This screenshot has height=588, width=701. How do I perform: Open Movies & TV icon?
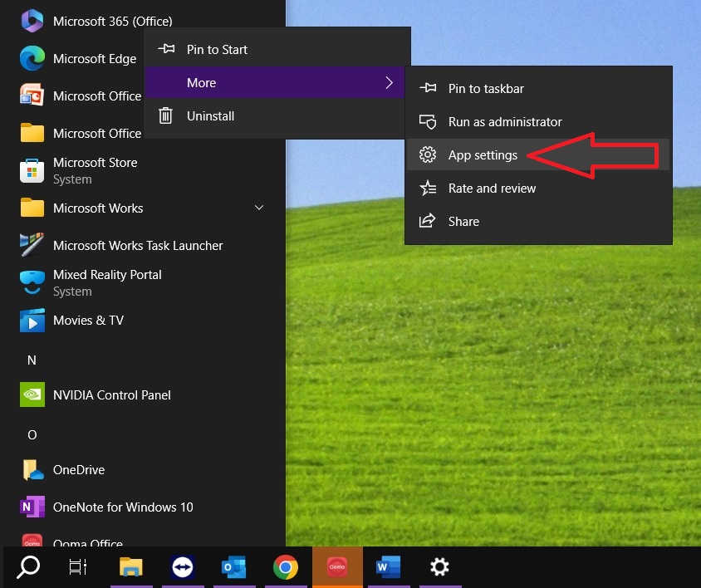(32, 320)
